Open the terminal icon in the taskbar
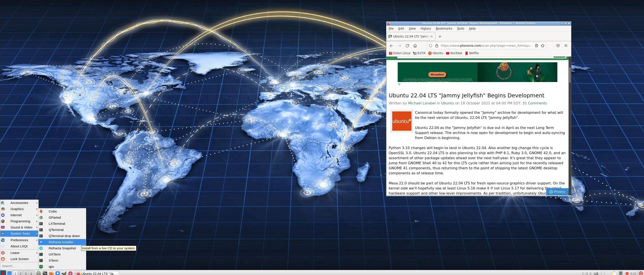The image size is (644, 275). pos(45,273)
